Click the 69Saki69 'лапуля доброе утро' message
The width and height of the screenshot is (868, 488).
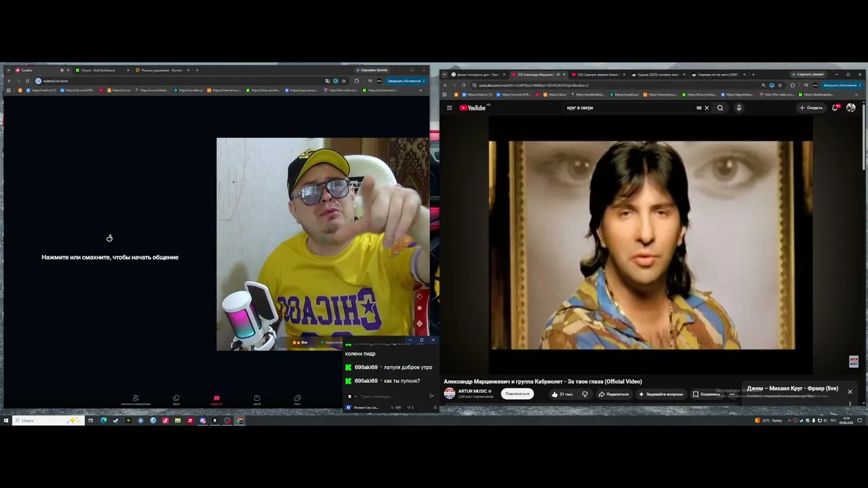pyautogui.click(x=389, y=367)
